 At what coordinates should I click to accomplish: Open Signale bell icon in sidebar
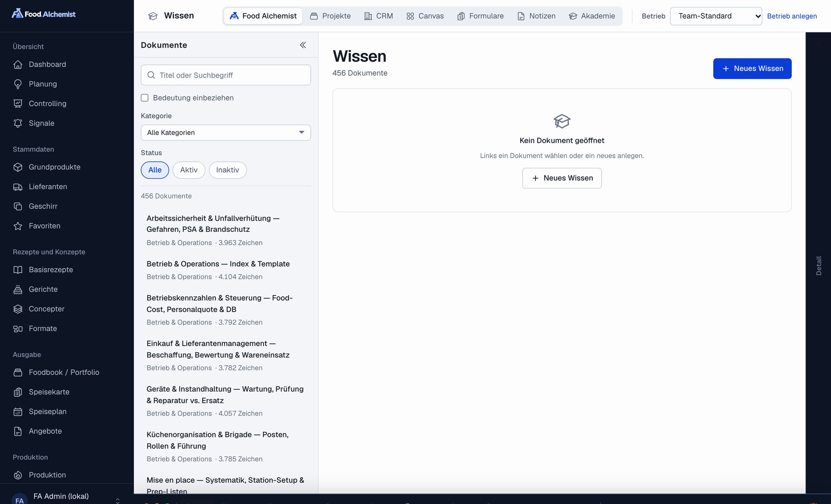(18, 123)
